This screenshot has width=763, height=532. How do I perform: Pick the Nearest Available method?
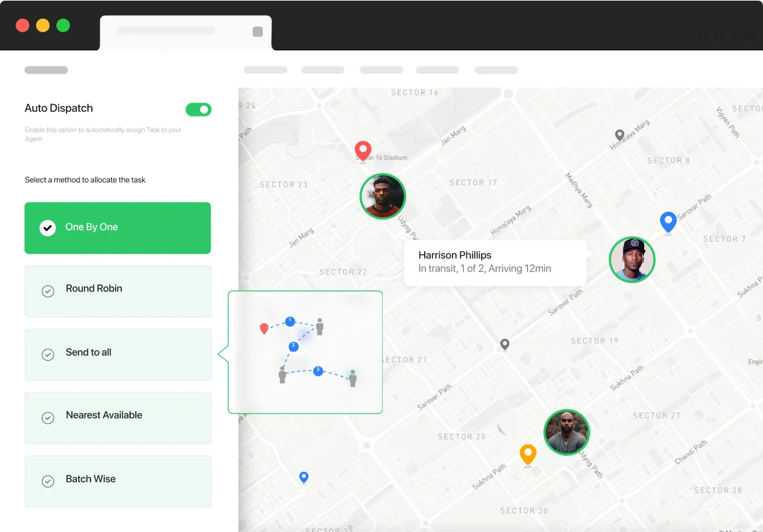pyautogui.click(x=118, y=418)
